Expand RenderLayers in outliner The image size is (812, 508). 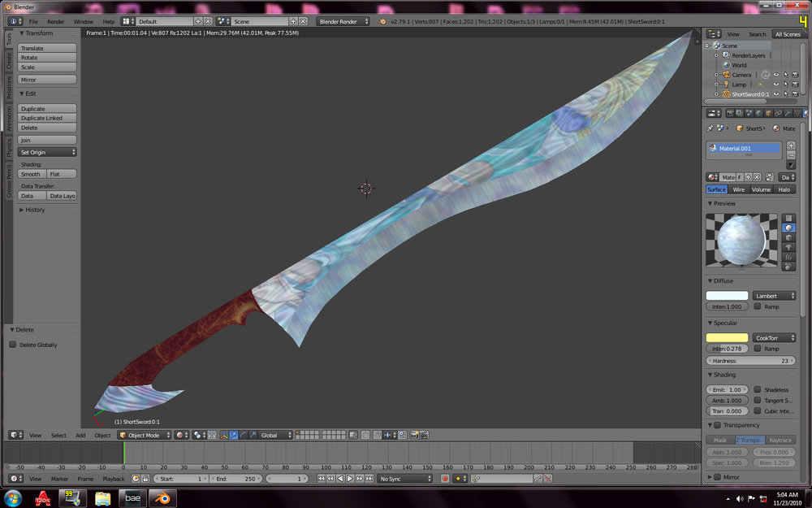click(717, 55)
